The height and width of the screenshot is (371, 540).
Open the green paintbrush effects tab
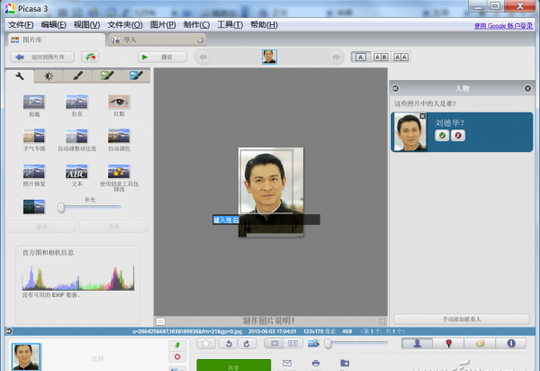pos(107,76)
